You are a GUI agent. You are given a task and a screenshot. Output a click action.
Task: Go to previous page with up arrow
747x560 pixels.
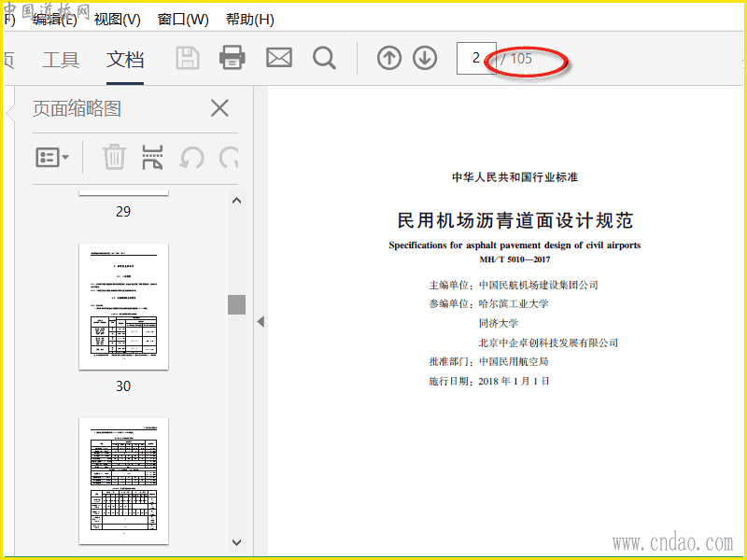pyautogui.click(x=389, y=58)
